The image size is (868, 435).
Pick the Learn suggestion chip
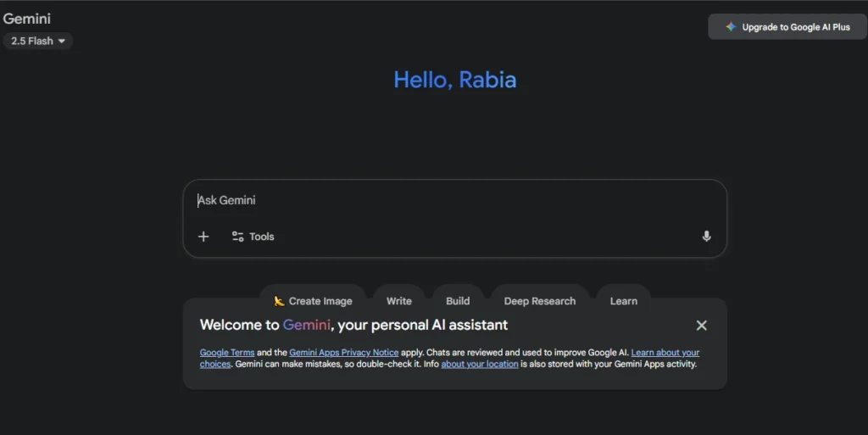click(623, 301)
